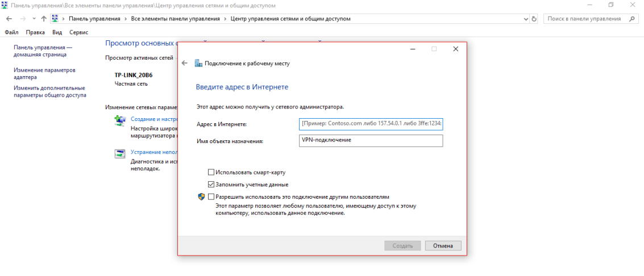Click the title bar network icon
This screenshot has height=276, width=644.
click(5, 6)
